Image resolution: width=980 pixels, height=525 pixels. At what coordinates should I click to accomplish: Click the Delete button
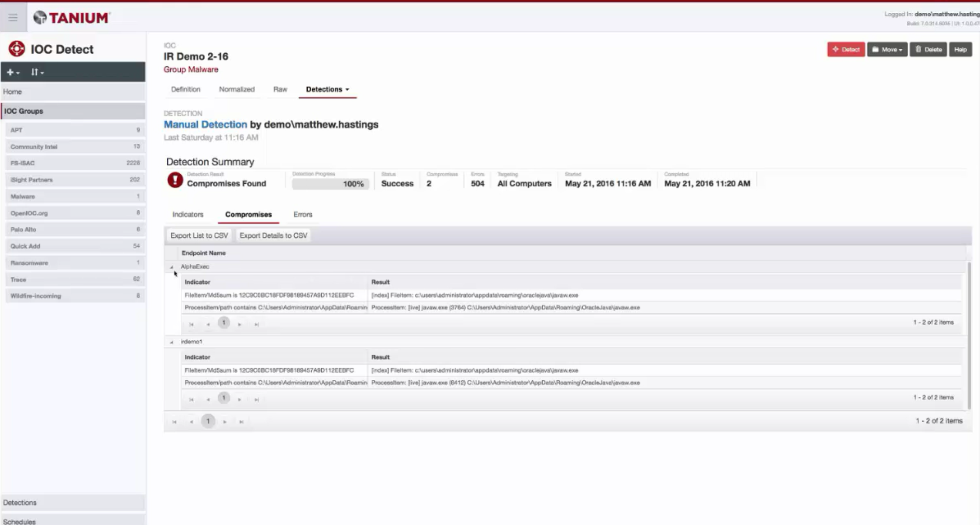tap(928, 49)
